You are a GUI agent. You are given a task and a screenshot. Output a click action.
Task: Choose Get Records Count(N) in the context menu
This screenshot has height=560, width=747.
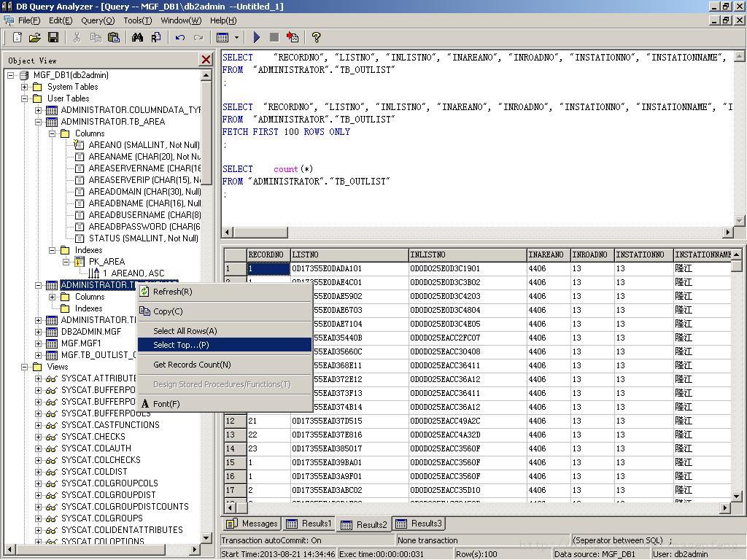tap(225, 365)
